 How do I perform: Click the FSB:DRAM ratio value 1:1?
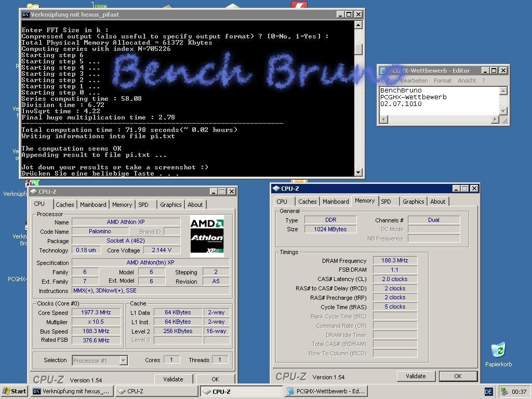(x=395, y=270)
